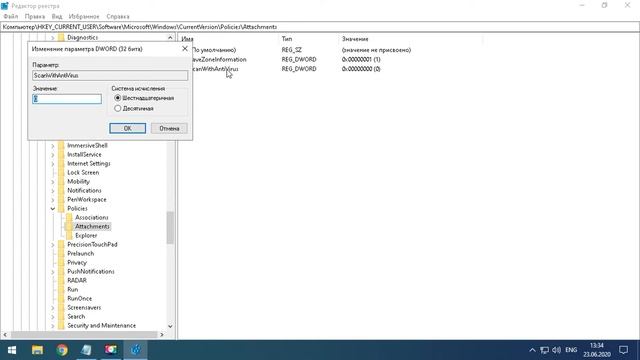
Task: Open File Explorer from taskbar
Action: 38,350
